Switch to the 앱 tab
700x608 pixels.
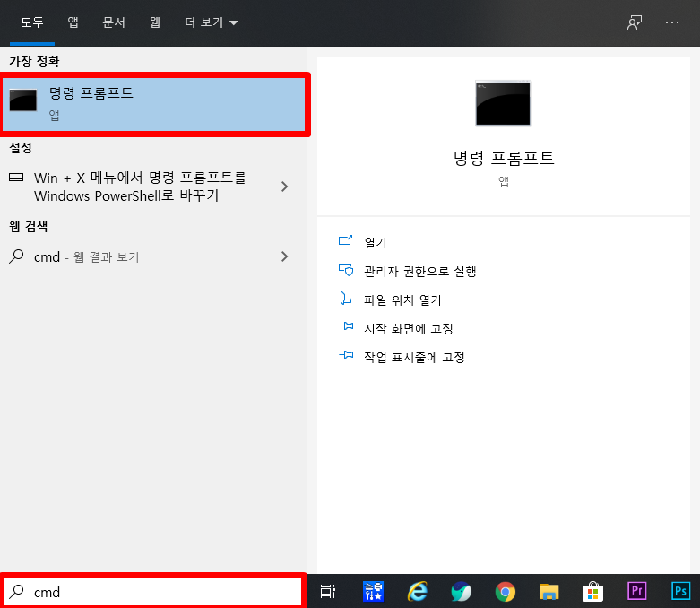pyautogui.click(x=73, y=22)
